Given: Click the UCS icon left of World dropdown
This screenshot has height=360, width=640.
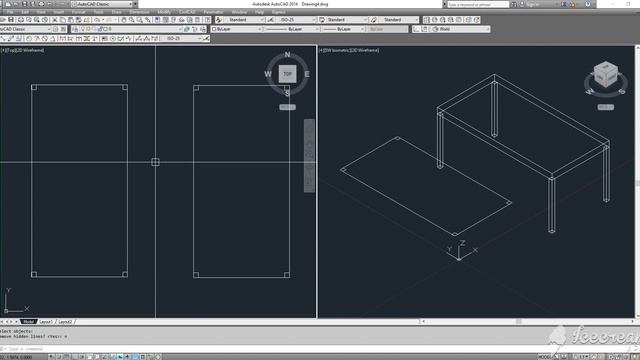Looking at the screenshot, I should [417, 29].
